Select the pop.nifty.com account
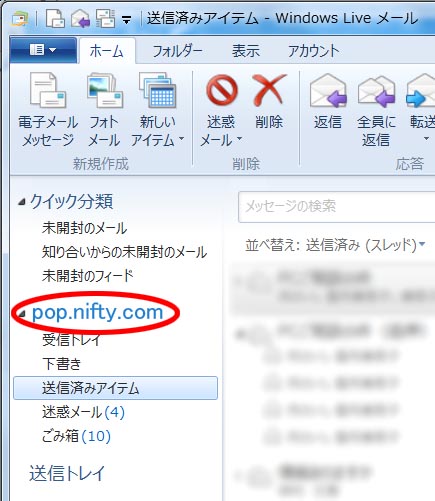The height and width of the screenshot is (501, 435). [x=97, y=313]
